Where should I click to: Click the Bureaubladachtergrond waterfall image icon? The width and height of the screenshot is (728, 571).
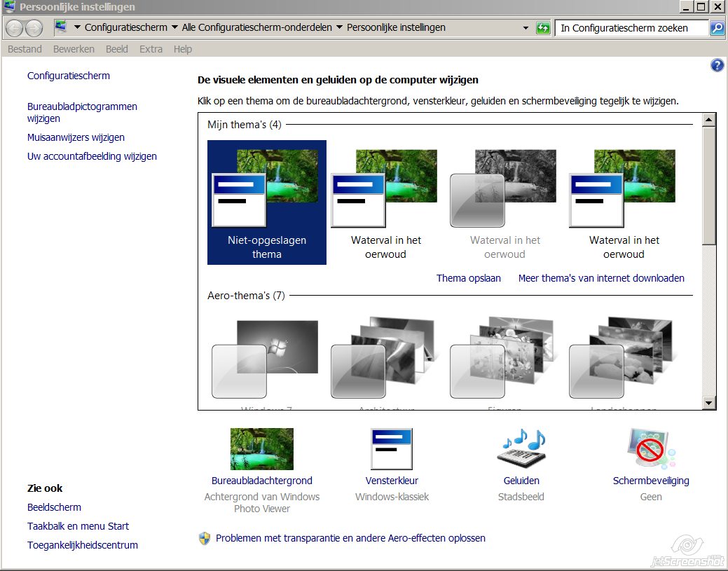(x=262, y=449)
